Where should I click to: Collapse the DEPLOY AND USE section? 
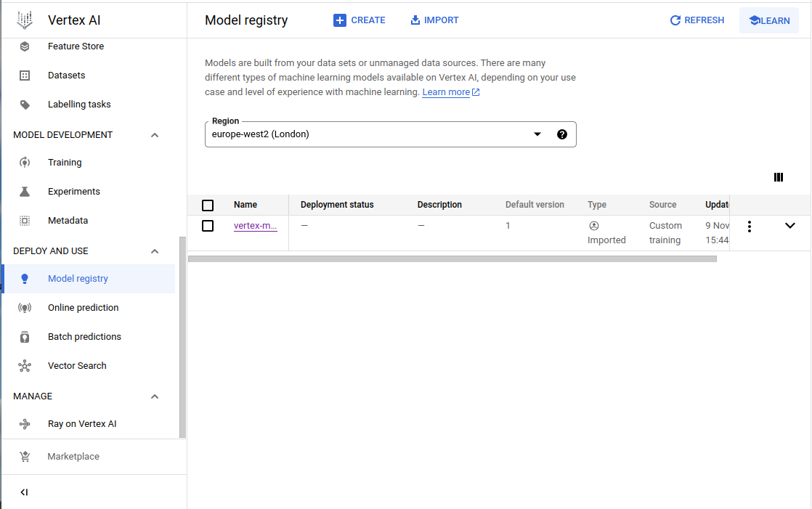click(154, 251)
